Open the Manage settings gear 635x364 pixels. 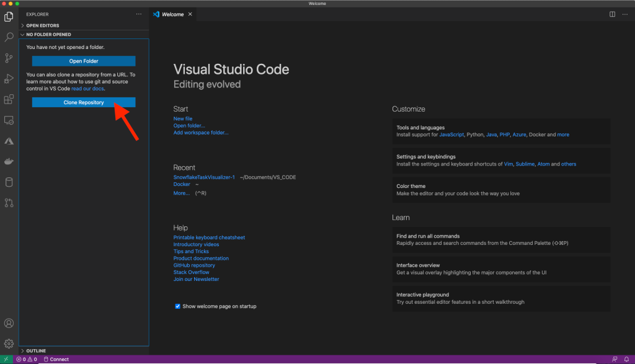(9, 342)
